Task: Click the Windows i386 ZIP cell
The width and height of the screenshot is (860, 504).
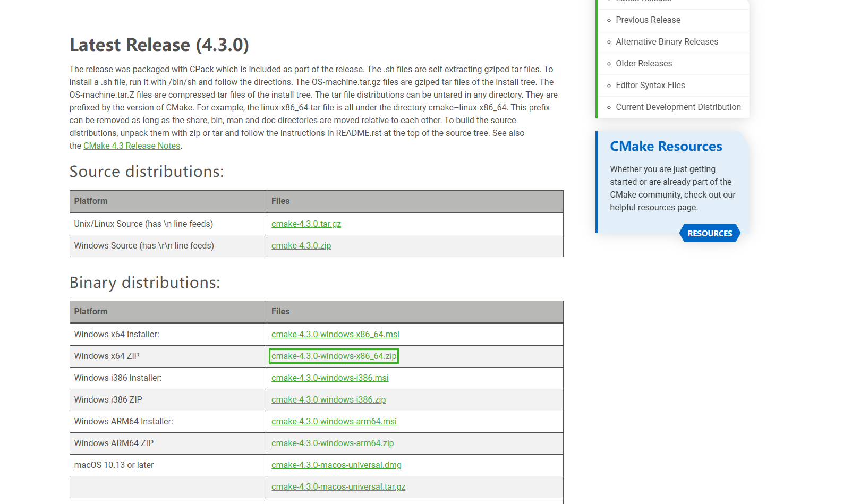Action: coord(168,400)
